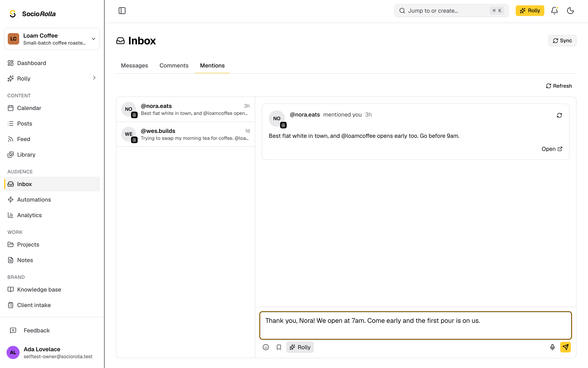This screenshot has width=588, height=368.
Task: Open the Library section
Action: [52, 155]
